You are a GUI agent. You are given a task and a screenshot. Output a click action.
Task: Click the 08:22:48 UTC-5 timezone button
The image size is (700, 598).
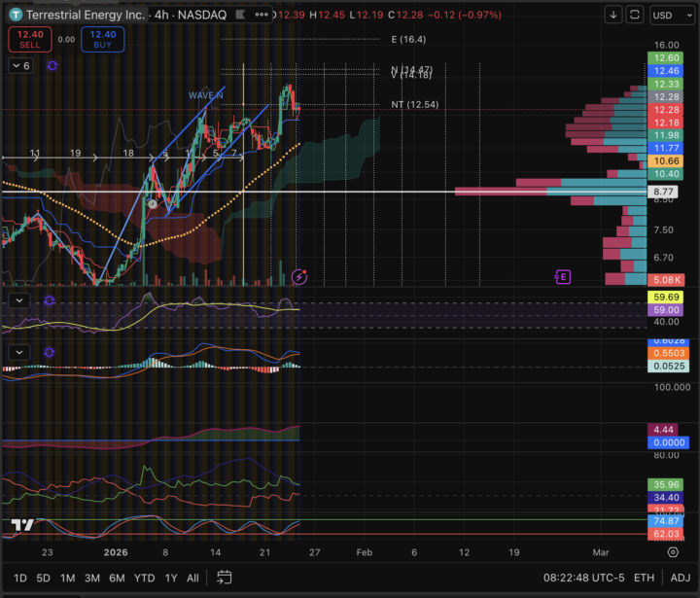(584, 578)
